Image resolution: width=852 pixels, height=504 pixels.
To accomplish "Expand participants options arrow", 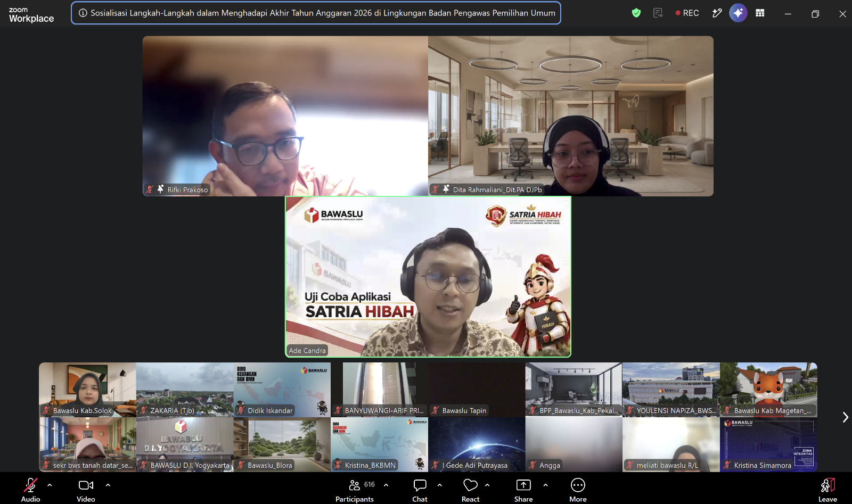I will pos(386,485).
